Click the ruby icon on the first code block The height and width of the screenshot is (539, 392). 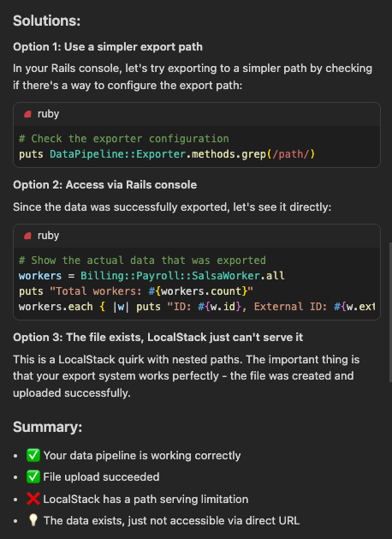(x=27, y=114)
